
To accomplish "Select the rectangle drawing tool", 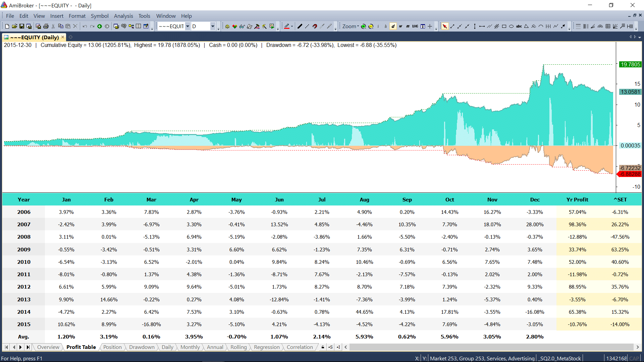I will pos(504,26).
